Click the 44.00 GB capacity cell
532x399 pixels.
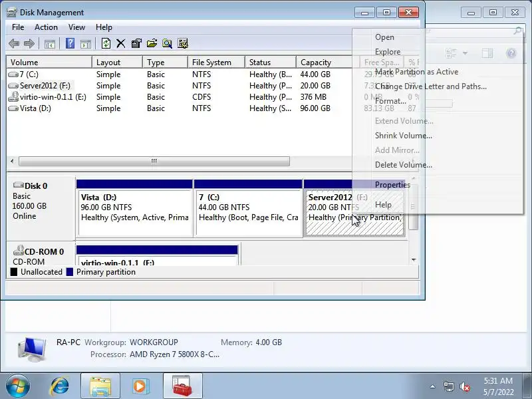pyautogui.click(x=315, y=74)
